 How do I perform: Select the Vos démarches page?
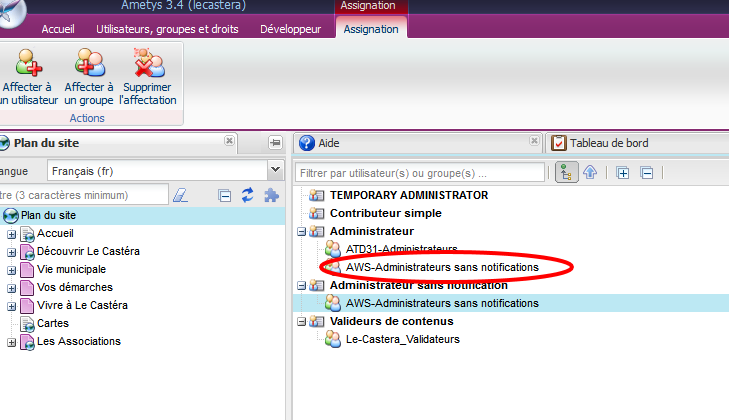tap(75, 287)
